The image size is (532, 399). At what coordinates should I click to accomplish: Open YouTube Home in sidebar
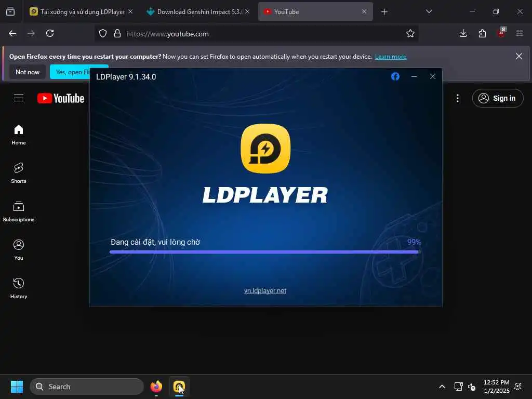click(x=19, y=135)
